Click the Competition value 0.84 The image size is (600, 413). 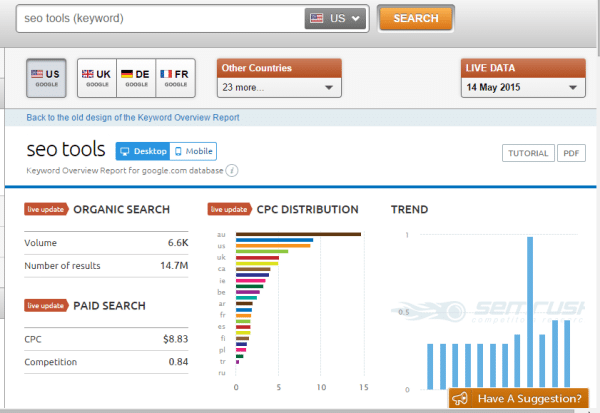click(178, 362)
